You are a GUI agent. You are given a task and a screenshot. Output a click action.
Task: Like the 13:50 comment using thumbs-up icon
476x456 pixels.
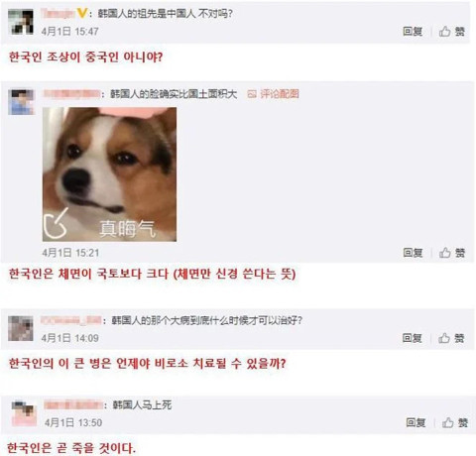point(448,422)
